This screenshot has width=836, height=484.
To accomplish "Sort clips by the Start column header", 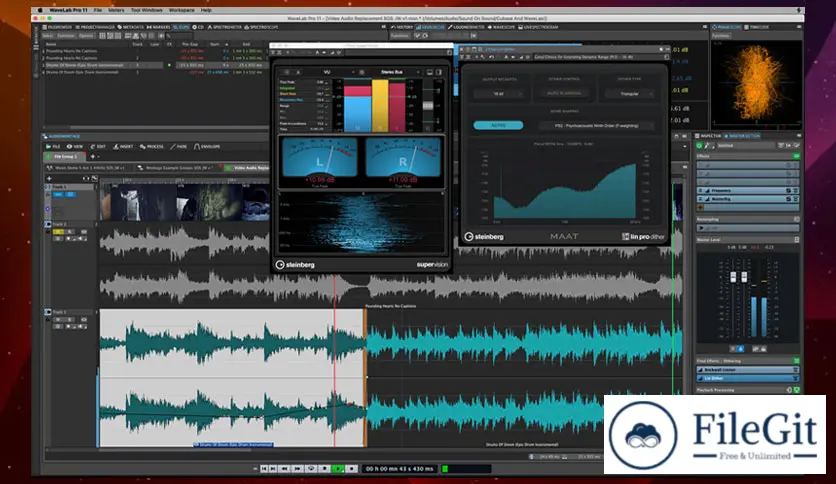I will [216, 44].
